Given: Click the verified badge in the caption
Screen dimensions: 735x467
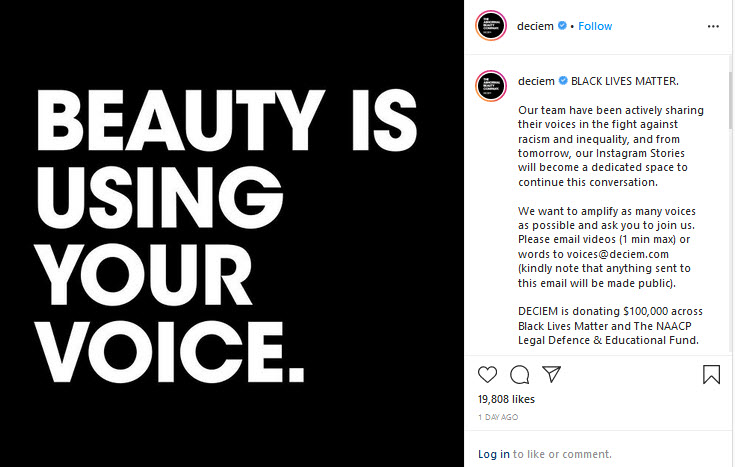Looking at the screenshot, I should (x=563, y=81).
